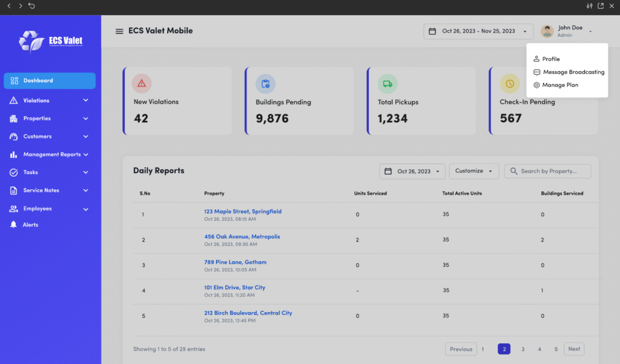
Task: Go to the Next page of entries
Action: (x=574, y=349)
